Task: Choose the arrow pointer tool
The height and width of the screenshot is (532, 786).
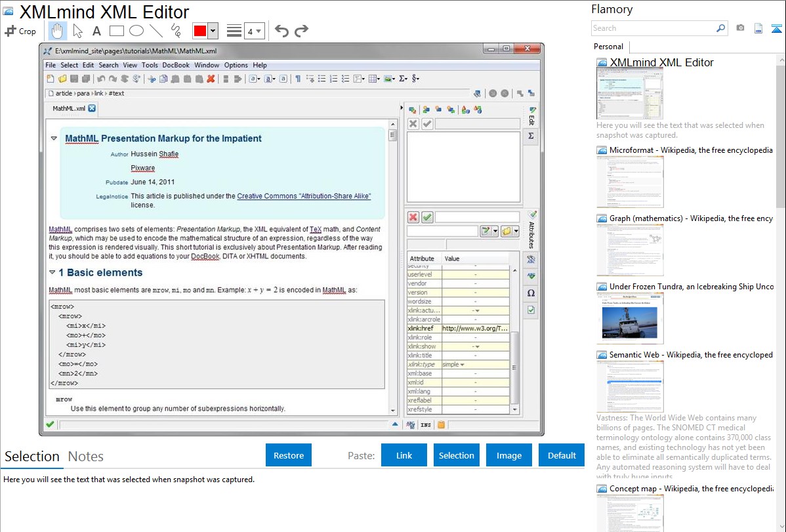Action: pos(77,31)
